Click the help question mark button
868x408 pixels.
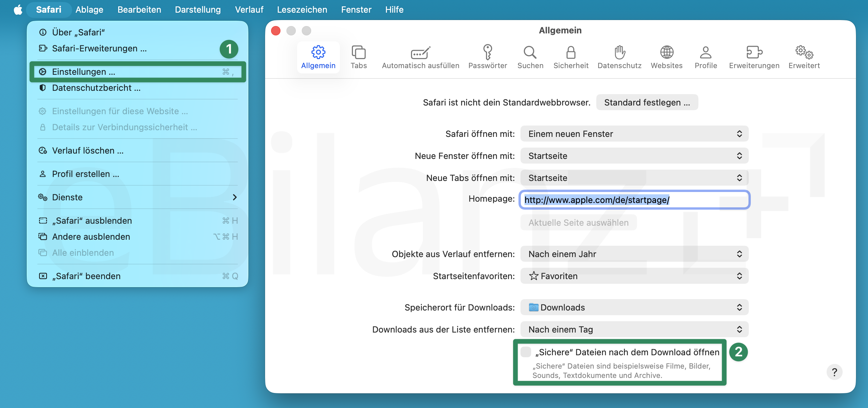pos(834,372)
